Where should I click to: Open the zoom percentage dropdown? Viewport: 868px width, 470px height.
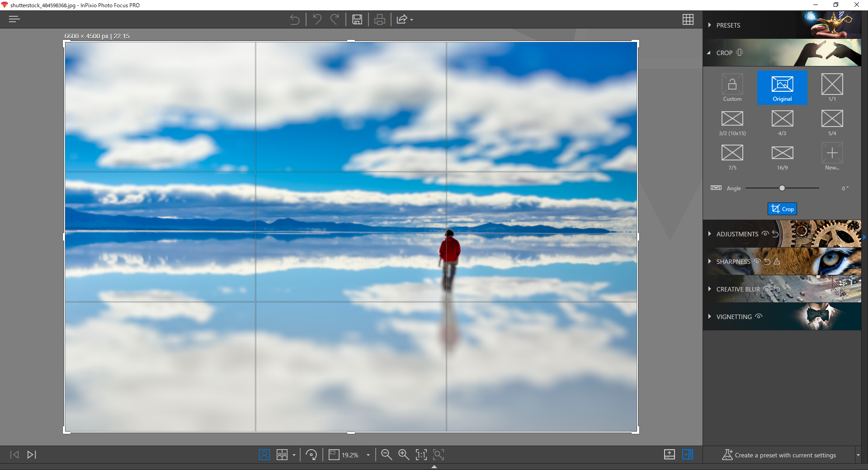pos(368,455)
